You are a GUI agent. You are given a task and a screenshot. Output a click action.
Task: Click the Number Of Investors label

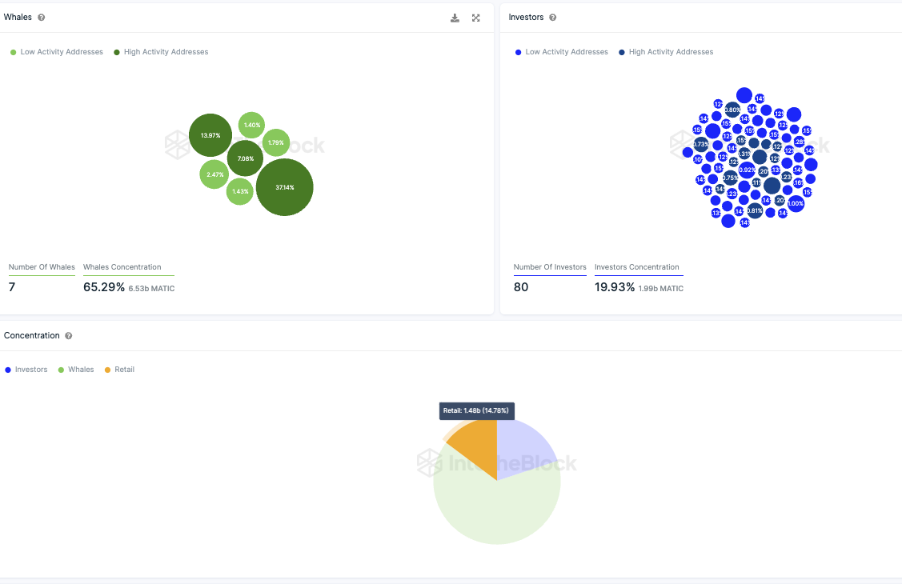(550, 267)
